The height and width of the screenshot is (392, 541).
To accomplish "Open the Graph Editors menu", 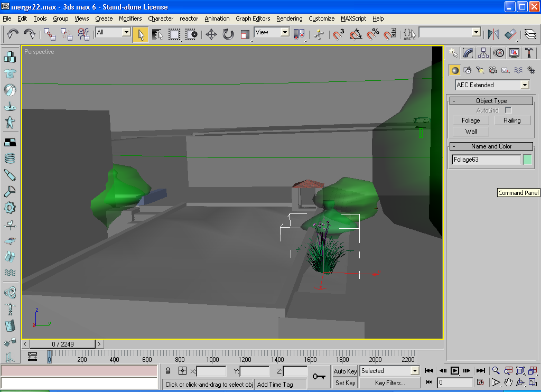I will (253, 18).
